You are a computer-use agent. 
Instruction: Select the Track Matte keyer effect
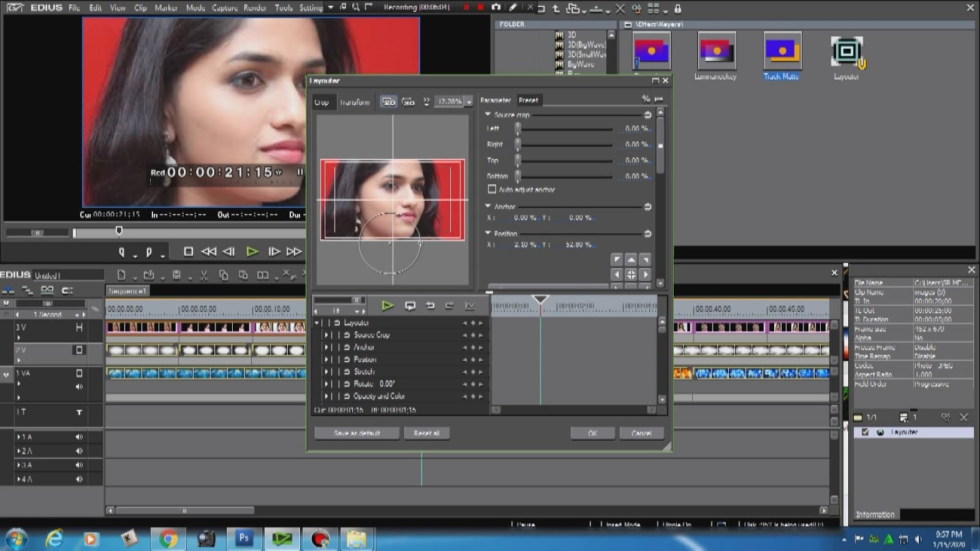pos(782,56)
